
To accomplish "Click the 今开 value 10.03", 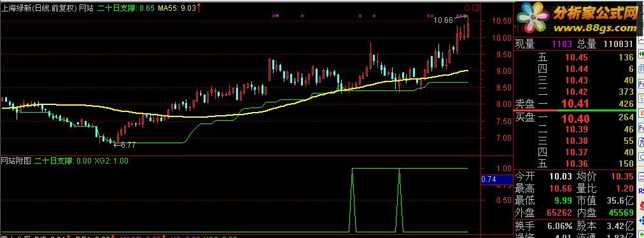I will (560, 177).
